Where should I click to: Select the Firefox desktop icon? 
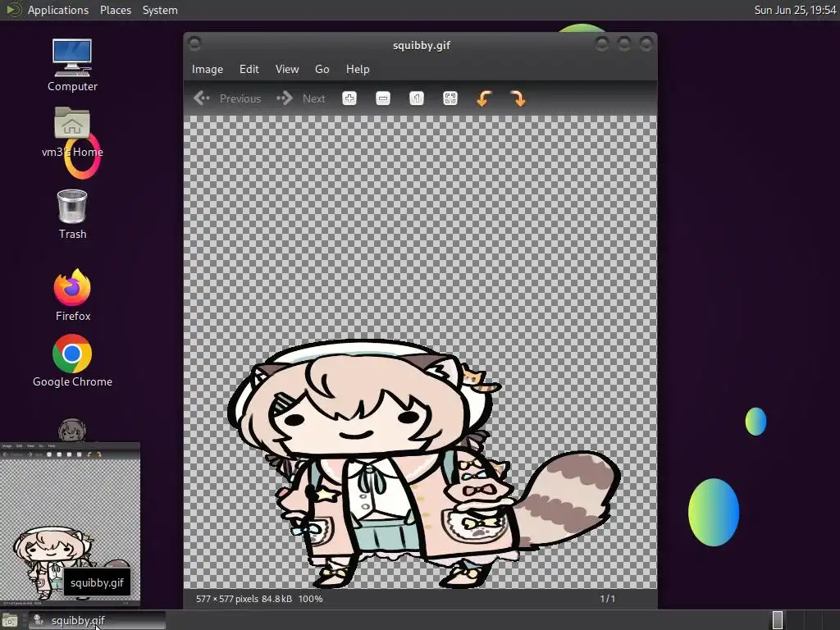72,294
